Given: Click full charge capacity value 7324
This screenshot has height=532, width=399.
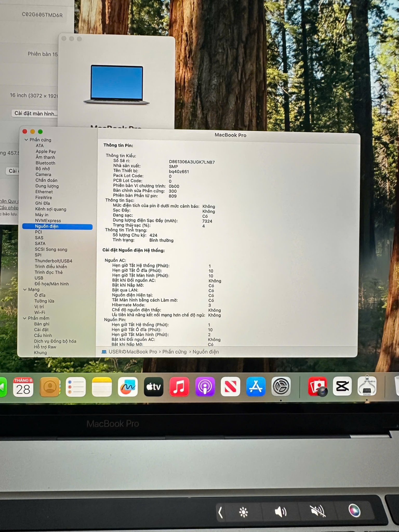Looking at the screenshot, I should pos(207,221).
